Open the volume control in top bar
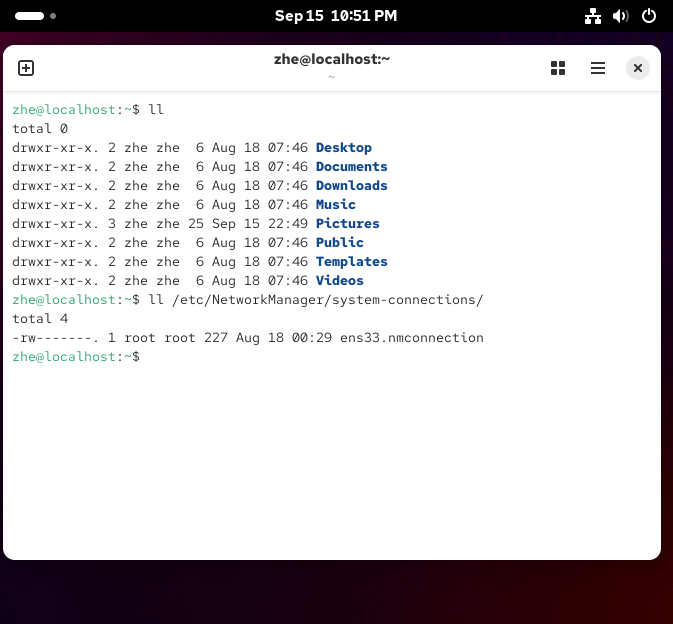The width and height of the screenshot is (673, 624). click(620, 16)
